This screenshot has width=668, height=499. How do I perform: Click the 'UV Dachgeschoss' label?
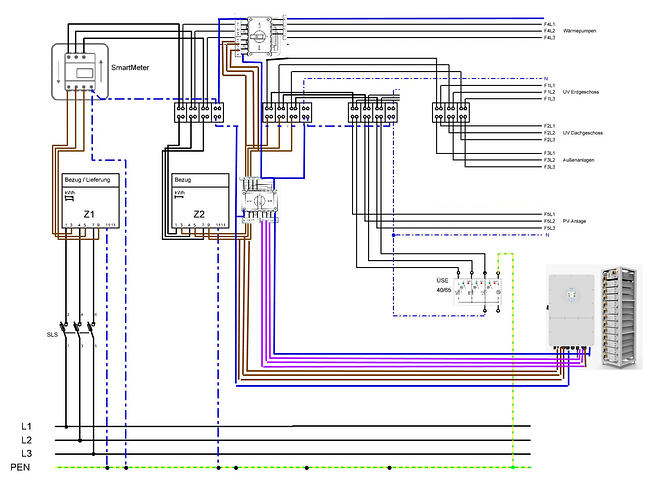pos(582,133)
